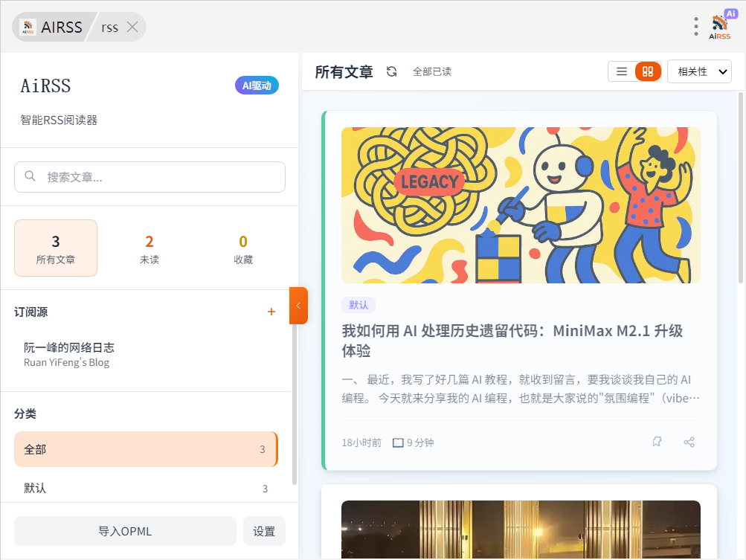Click the 9 分钟 reading time book icon
This screenshot has width=746, height=560.
[x=398, y=443]
